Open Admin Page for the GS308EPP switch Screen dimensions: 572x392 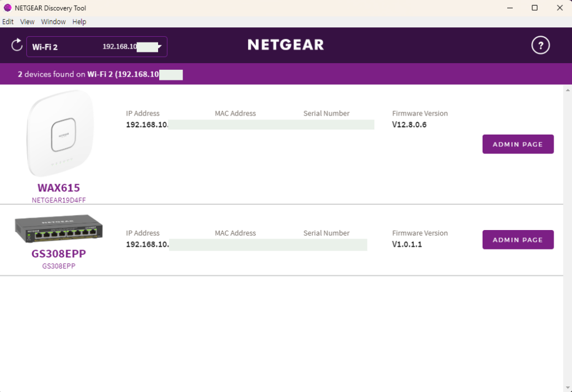(518, 240)
